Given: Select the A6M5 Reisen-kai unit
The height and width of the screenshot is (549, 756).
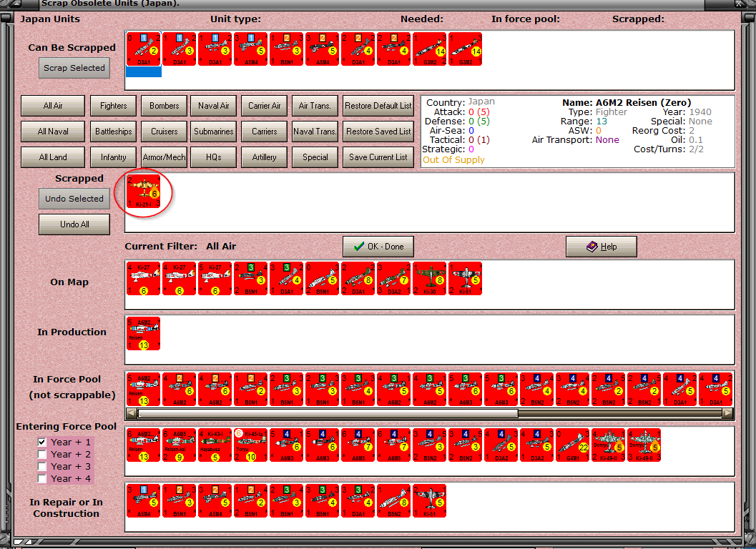Looking at the screenshot, I should pyautogui.click(x=180, y=445).
